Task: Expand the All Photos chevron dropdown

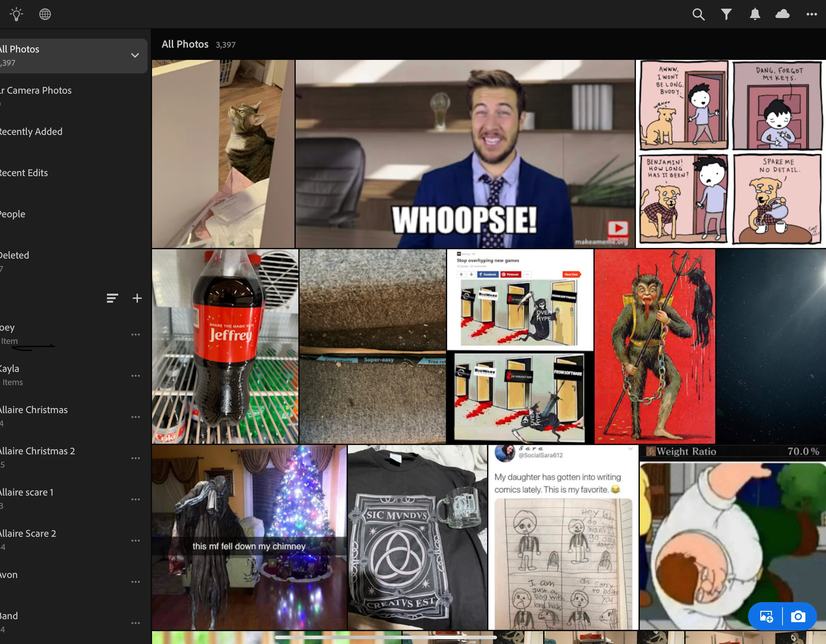Action: point(135,56)
